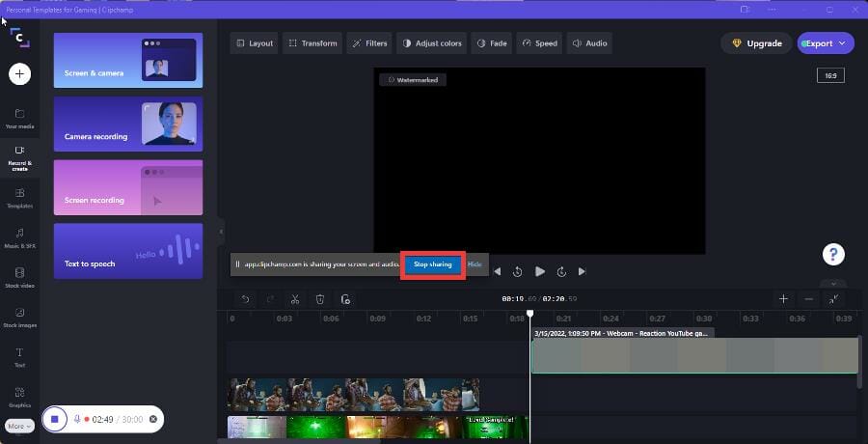Close the recording timer widget
This screenshot has width=868, height=444.
152,419
